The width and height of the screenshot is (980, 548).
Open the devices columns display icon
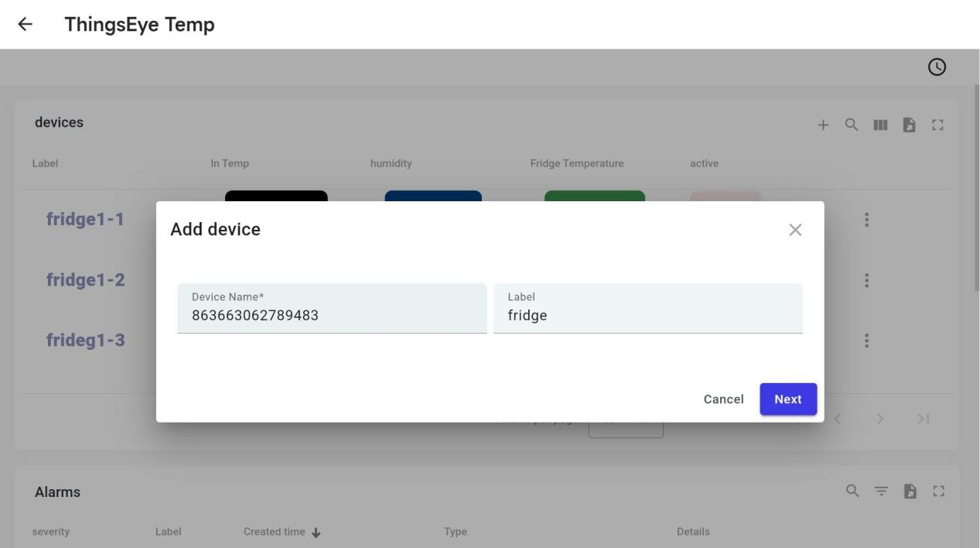(x=879, y=125)
